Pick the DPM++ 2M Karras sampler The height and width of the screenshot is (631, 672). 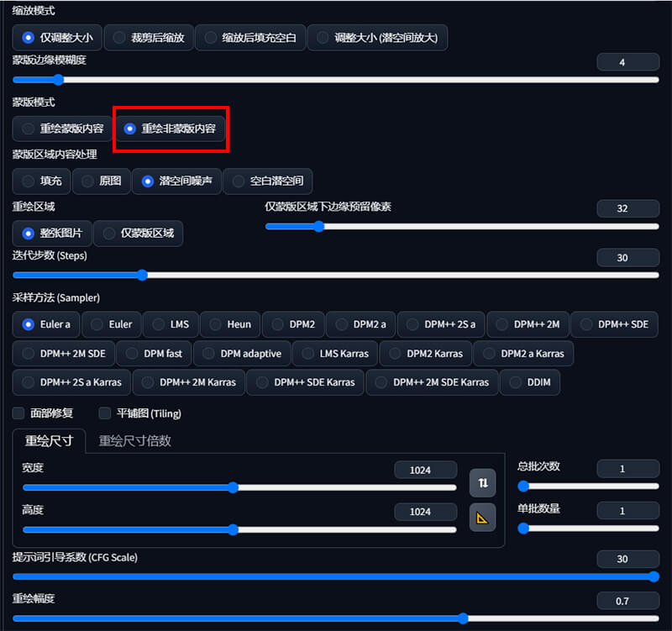(x=190, y=382)
